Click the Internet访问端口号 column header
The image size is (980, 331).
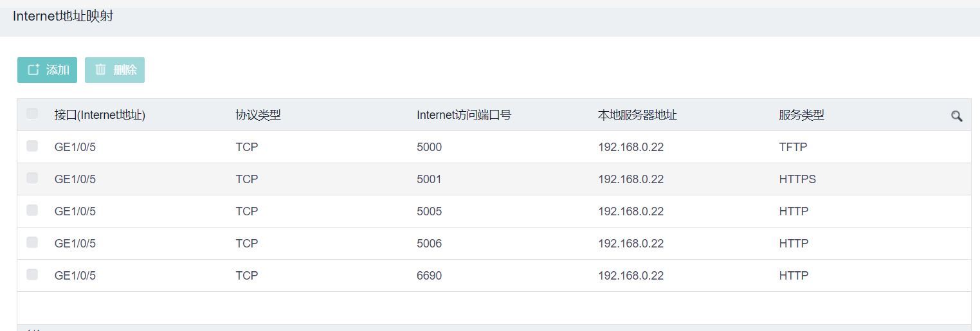click(x=464, y=115)
